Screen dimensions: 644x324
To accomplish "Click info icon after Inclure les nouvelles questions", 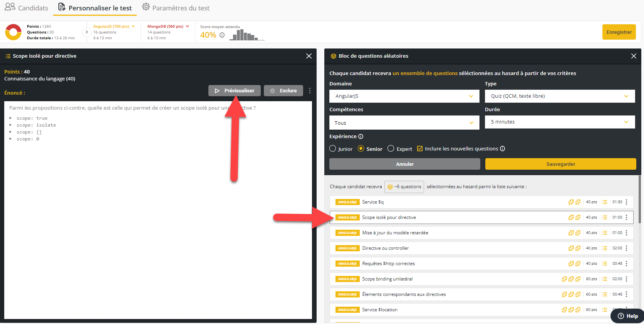I will (503, 149).
